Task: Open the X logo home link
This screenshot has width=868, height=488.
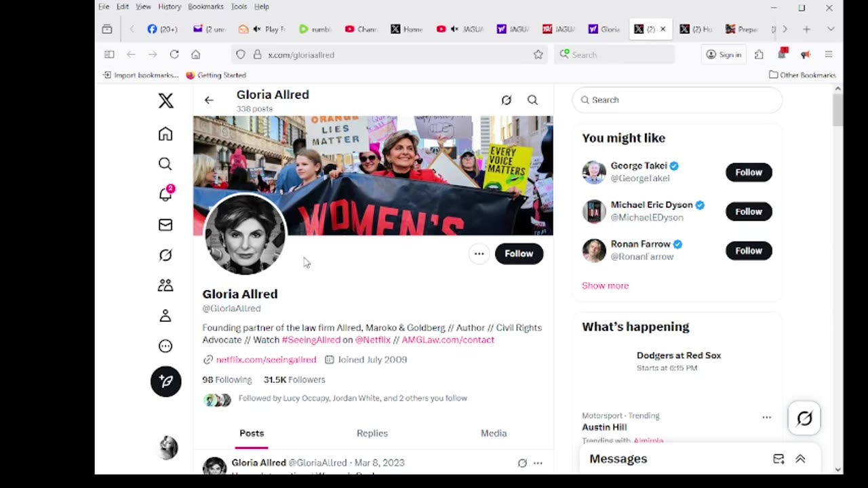Action: coord(165,101)
